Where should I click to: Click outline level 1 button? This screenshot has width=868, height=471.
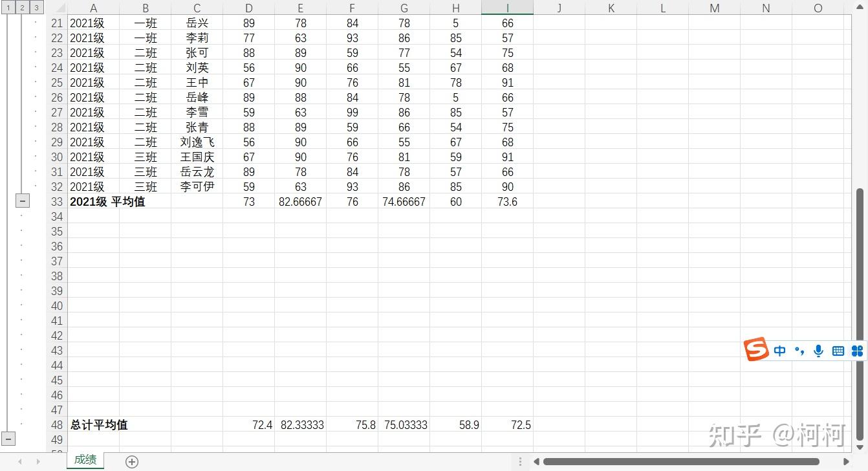pyautogui.click(x=8, y=8)
